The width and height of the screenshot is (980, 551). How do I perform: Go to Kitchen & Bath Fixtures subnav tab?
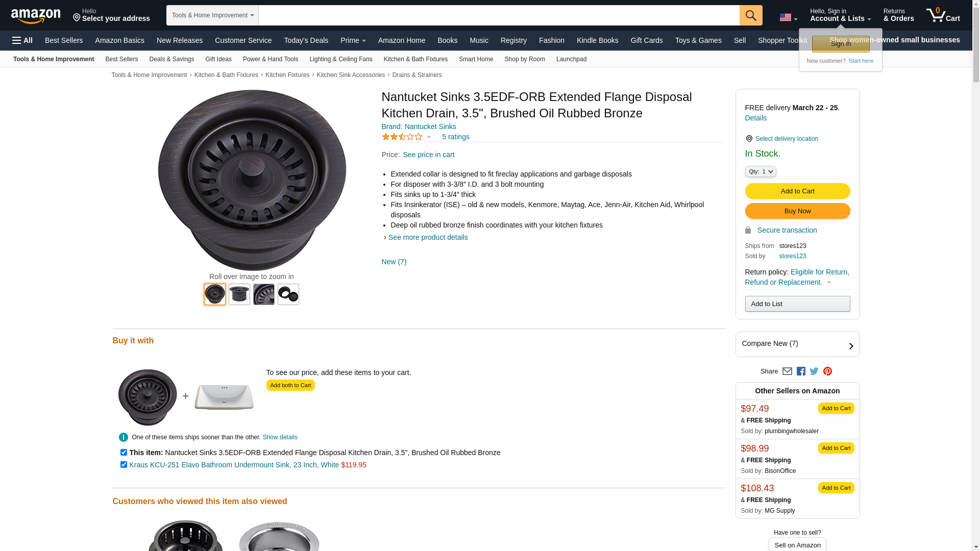pyautogui.click(x=415, y=59)
